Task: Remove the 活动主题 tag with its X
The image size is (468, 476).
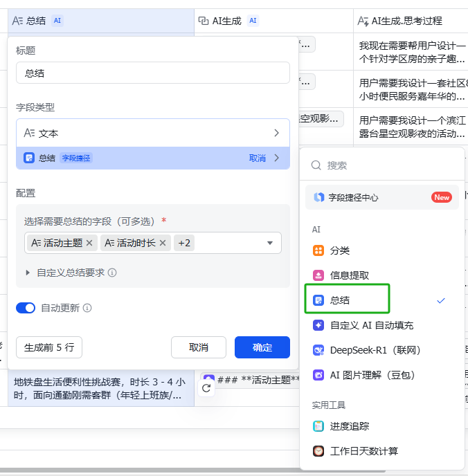Action: pos(89,243)
